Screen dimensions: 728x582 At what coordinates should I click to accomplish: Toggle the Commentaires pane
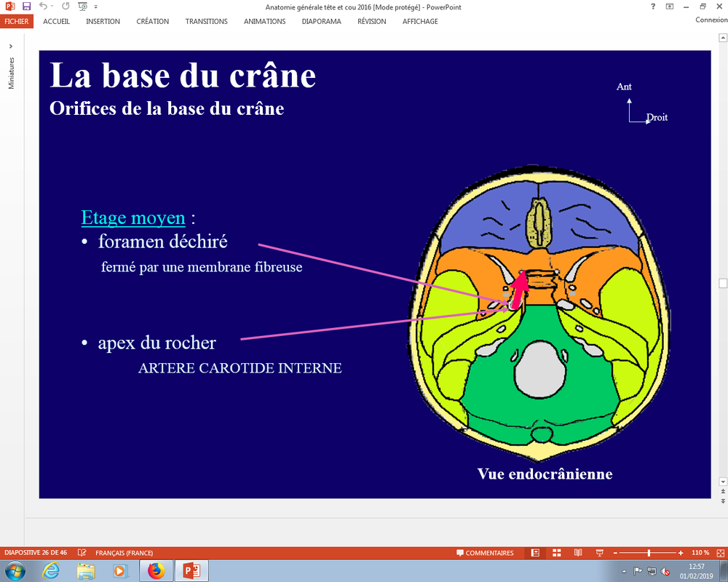[x=484, y=553]
